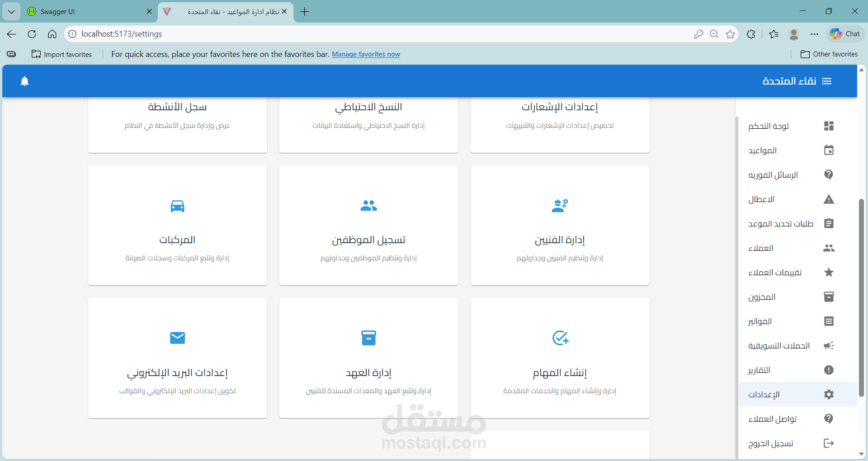Open the إدارة الفنيين card title
Viewport: 868px width, 461px height.
560,240
